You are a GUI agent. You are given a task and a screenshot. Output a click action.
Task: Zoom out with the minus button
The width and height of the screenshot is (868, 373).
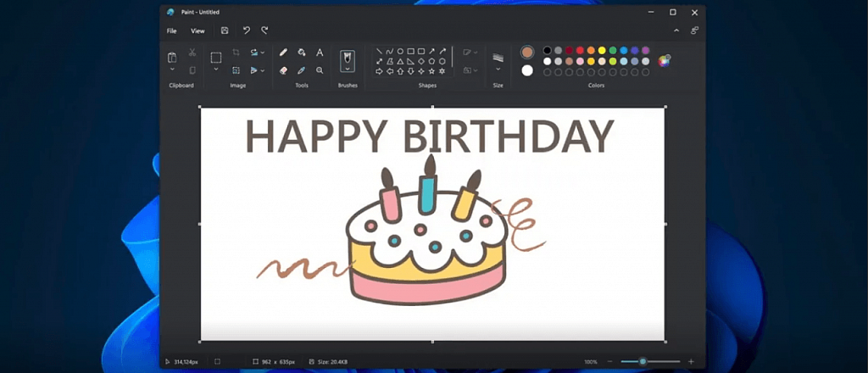coord(609,361)
